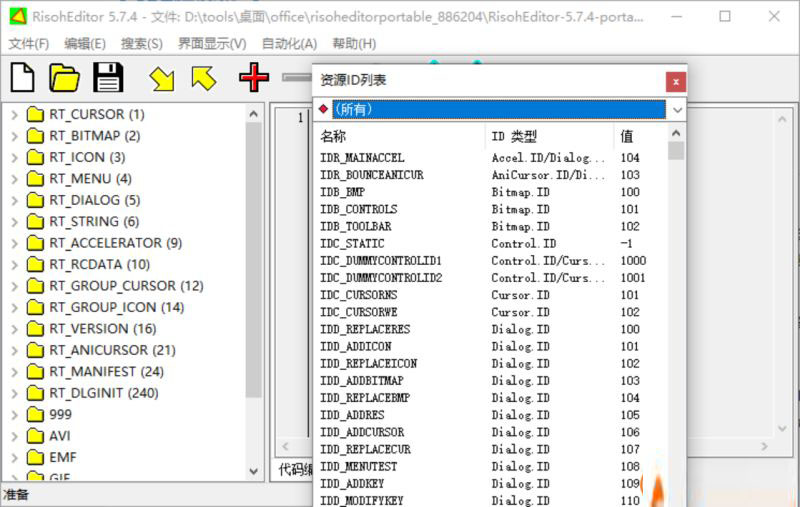Select the IDR_BOUNCEANICUR row

click(490, 175)
